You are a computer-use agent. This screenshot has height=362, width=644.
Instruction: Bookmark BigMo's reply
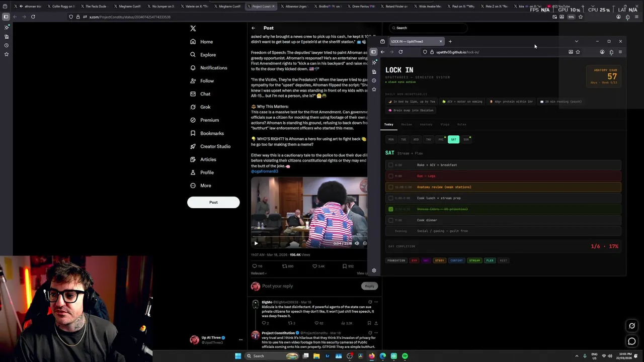tap(369, 323)
